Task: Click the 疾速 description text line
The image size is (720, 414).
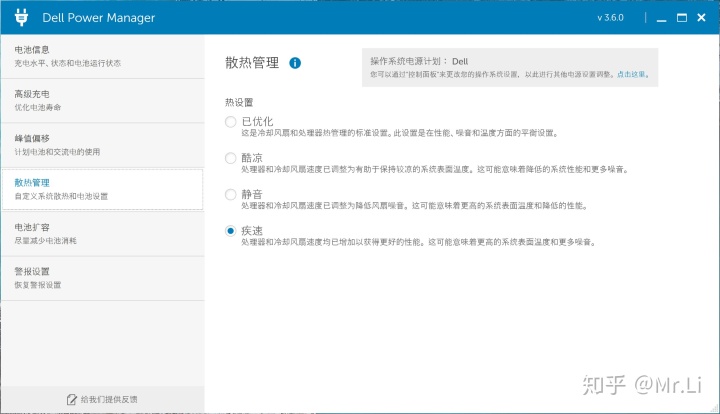Action: [x=418, y=242]
